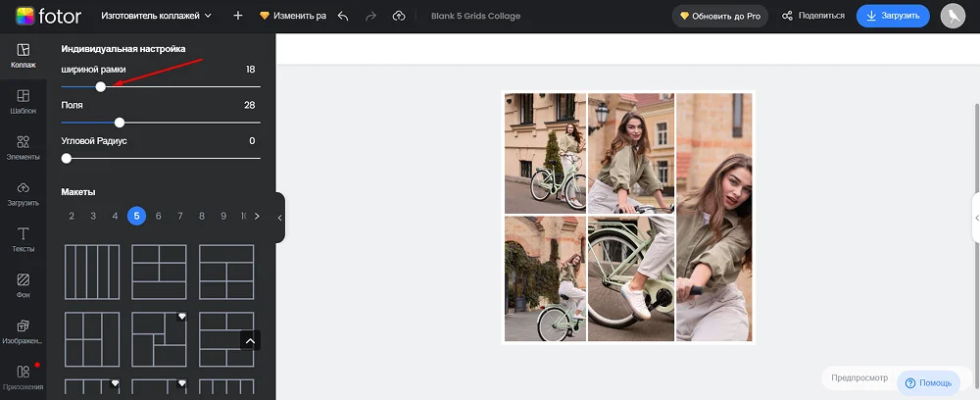The image size is (980, 400).
Task: Select layout count 6
Action: [159, 216]
